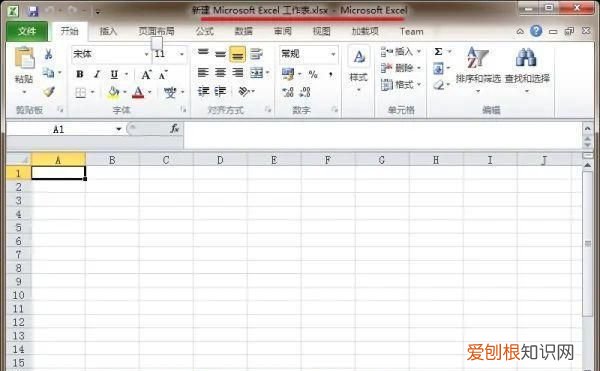Open the font name dropdown
Screen dimensions: 600x371
(146, 54)
